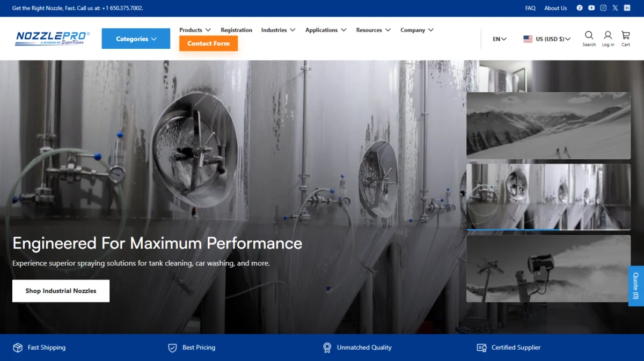Click the Fast Shipping box icon
The height and width of the screenshot is (361, 644).
pyautogui.click(x=17, y=348)
